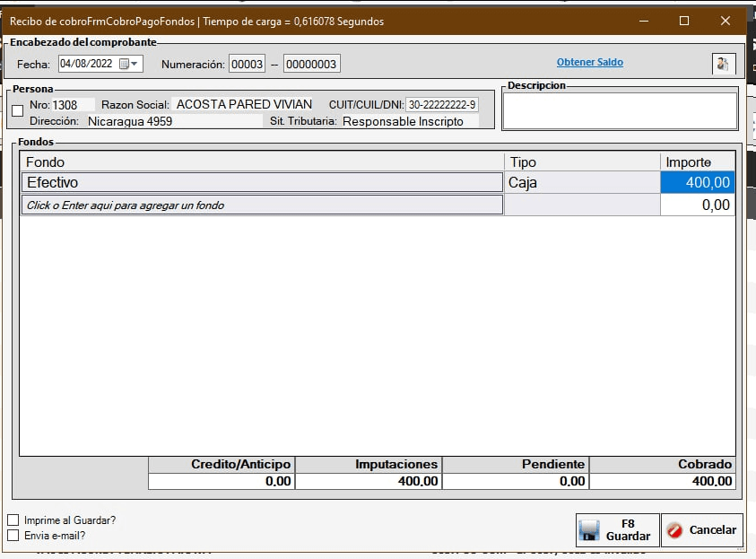Viewport: 756px width, 559px height.
Task: Click the Descripcion text box
Action: [x=619, y=111]
